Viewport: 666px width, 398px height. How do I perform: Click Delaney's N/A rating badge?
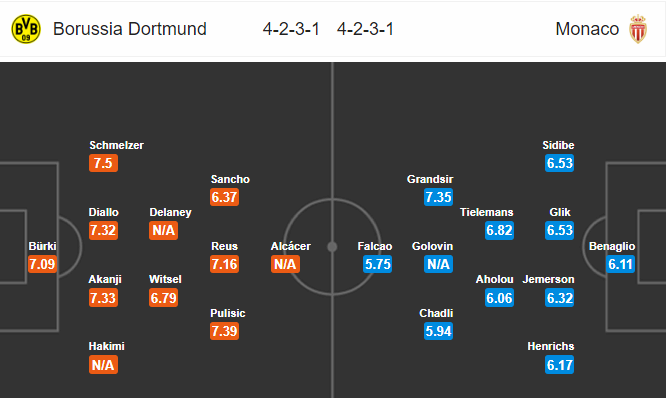[164, 230]
